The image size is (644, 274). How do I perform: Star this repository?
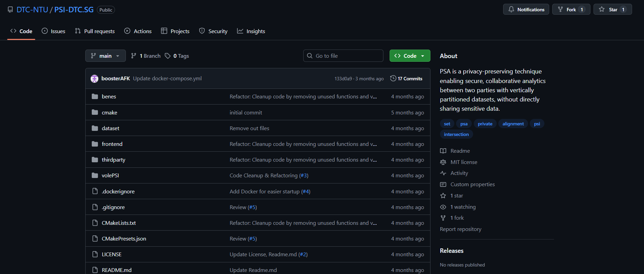[609, 10]
